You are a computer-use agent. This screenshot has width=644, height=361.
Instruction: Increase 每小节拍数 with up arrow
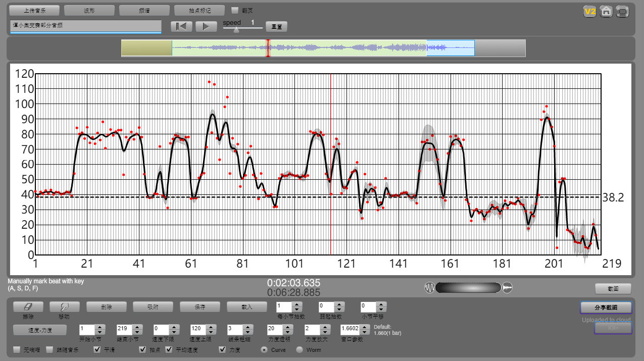pos(296,304)
